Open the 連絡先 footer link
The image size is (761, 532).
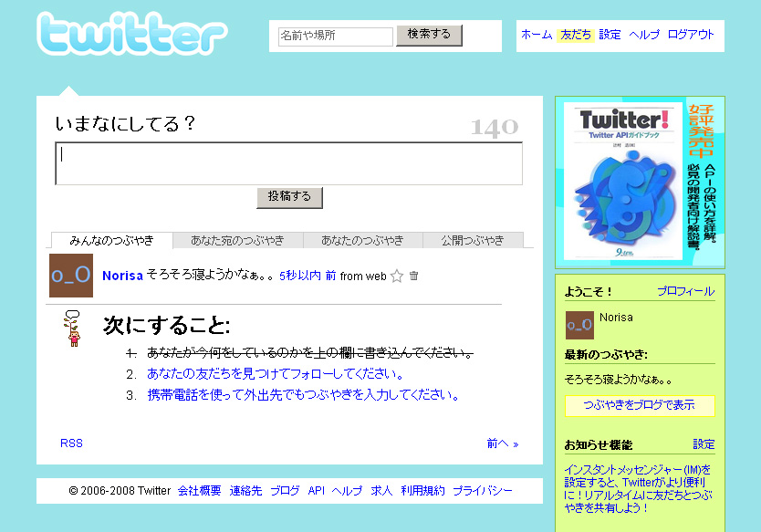pyautogui.click(x=245, y=491)
